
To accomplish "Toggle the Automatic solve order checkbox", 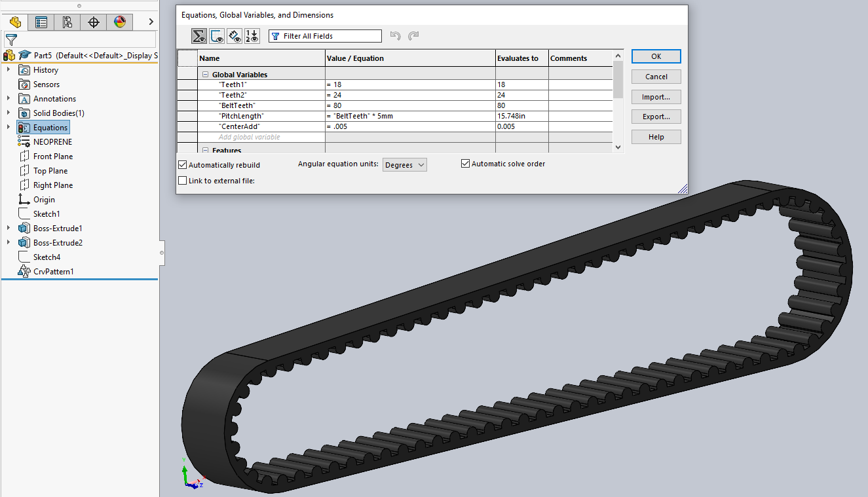I will pos(466,164).
